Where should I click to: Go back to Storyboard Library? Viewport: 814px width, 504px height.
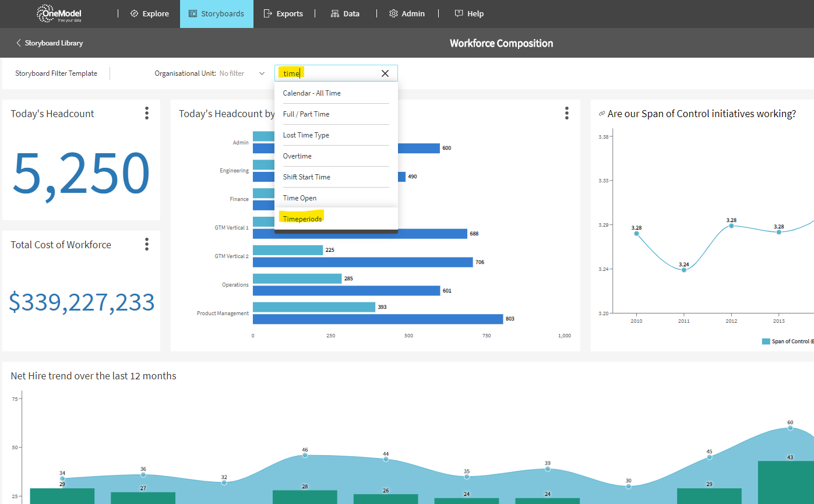point(50,43)
